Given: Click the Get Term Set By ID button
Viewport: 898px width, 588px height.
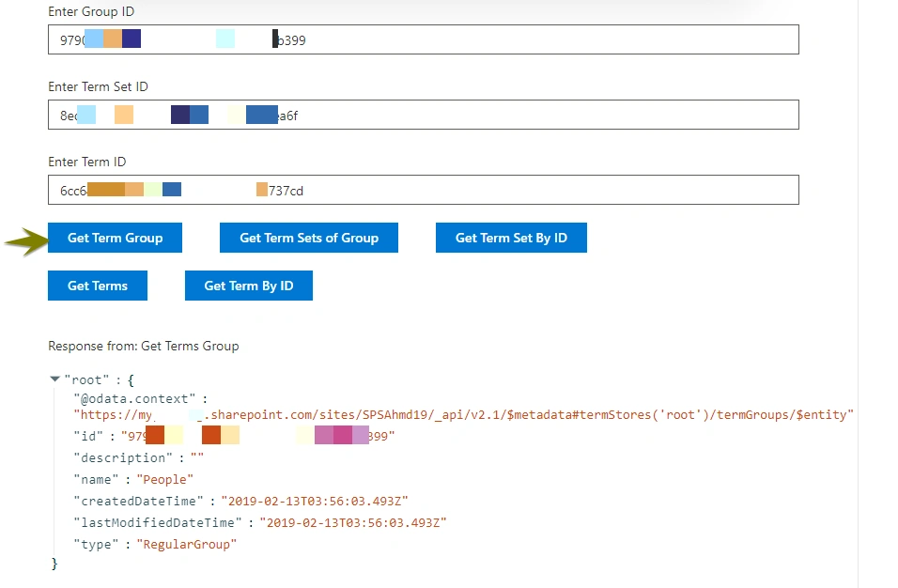Looking at the screenshot, I should tap(511, 238).
